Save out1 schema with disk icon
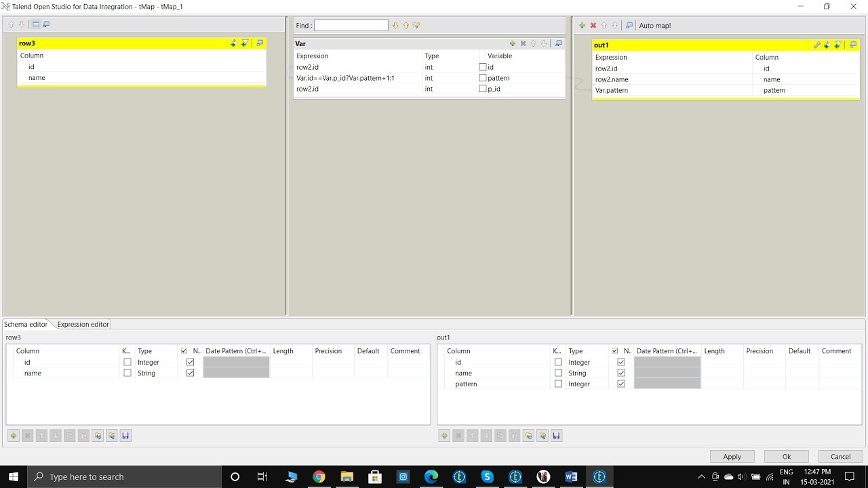Screen dimensions: 868x488 [556, 436]
